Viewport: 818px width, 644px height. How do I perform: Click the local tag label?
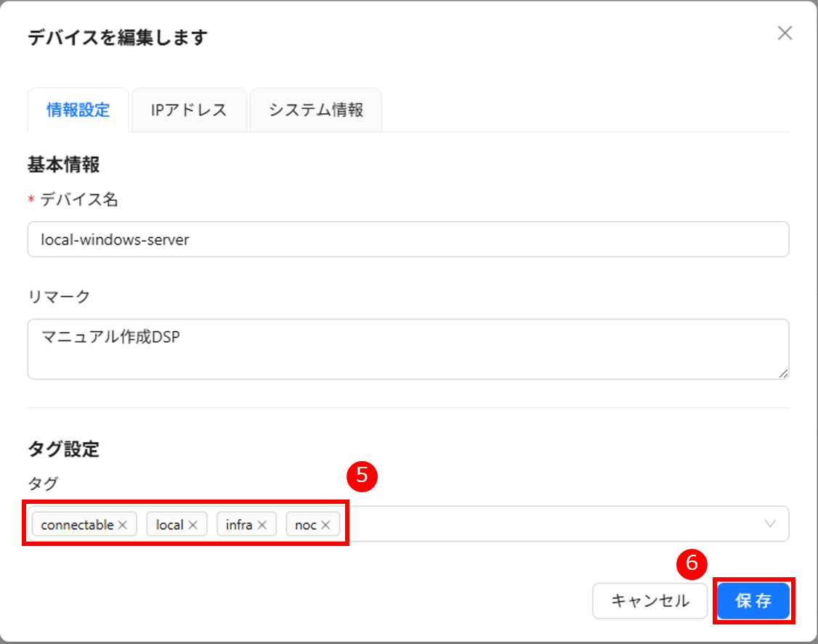click(x=169, y=525)
